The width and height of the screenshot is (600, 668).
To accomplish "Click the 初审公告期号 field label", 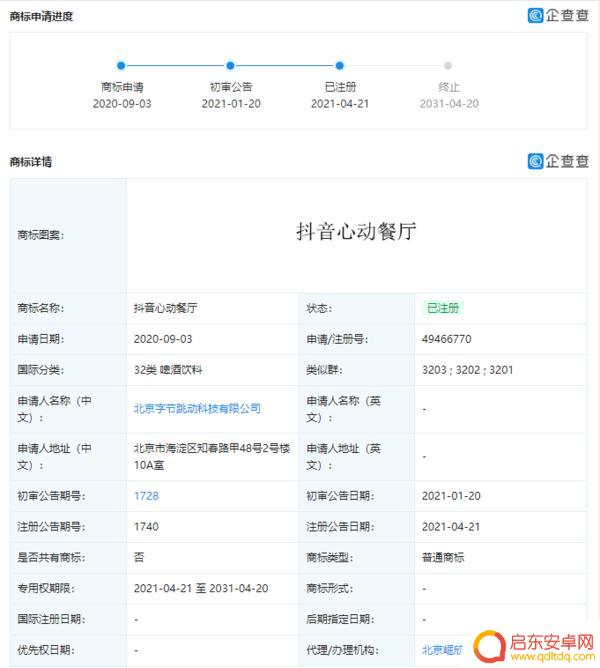I will coord(51,496).
